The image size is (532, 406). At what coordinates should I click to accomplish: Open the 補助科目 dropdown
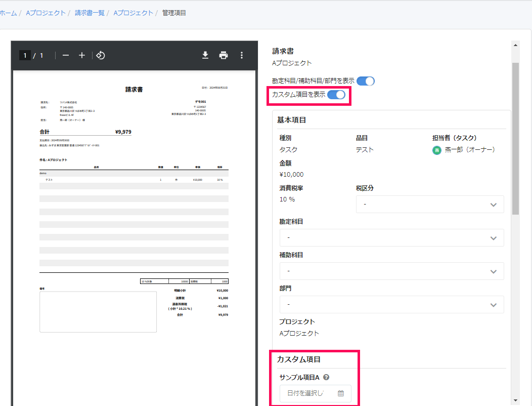point(391,271)
